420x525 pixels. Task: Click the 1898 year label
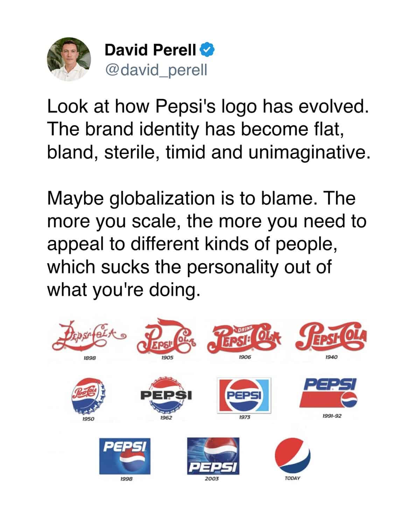click(x=90, y=358)
